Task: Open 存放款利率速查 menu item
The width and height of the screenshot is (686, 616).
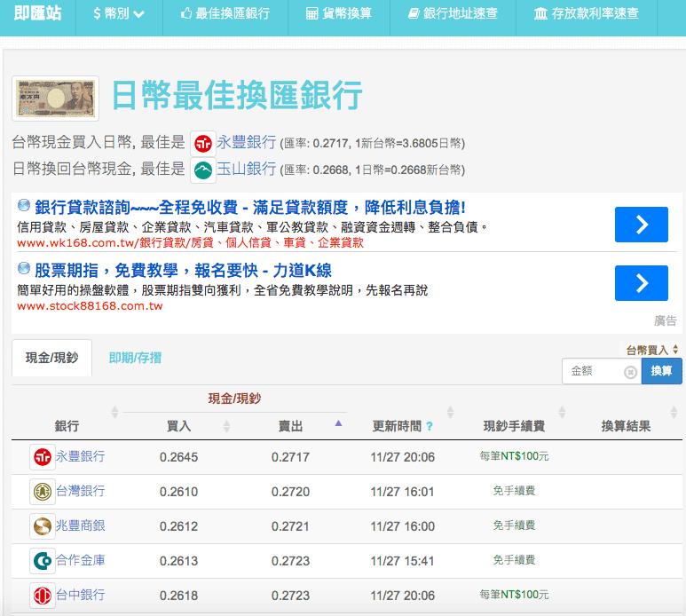Action: 587,13
